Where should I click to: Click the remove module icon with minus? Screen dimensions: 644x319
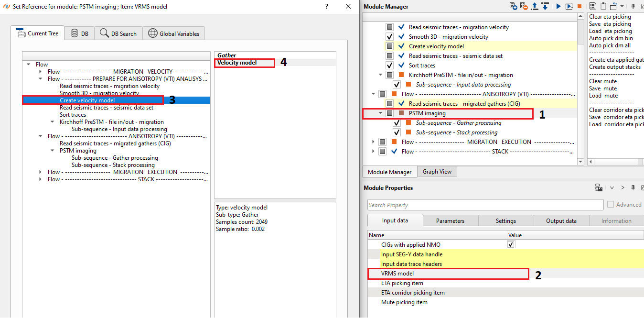525,6
